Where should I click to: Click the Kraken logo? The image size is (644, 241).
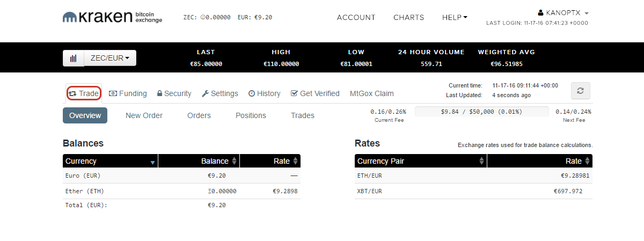coord(113,17)
